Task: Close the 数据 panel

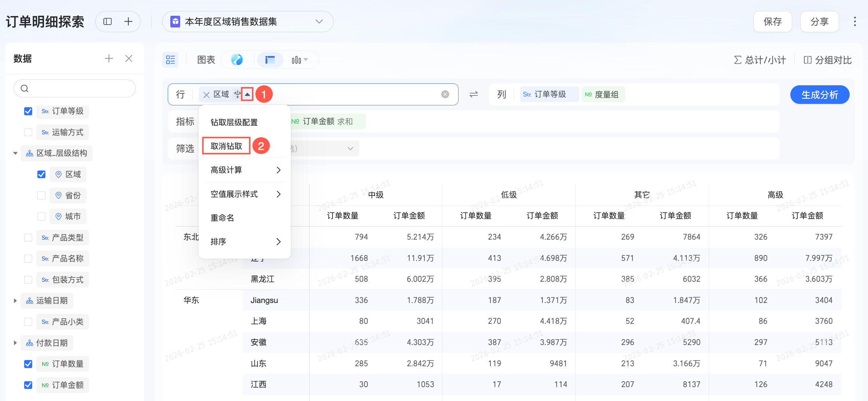Action: pyautogui.click(x=129, y=59)
